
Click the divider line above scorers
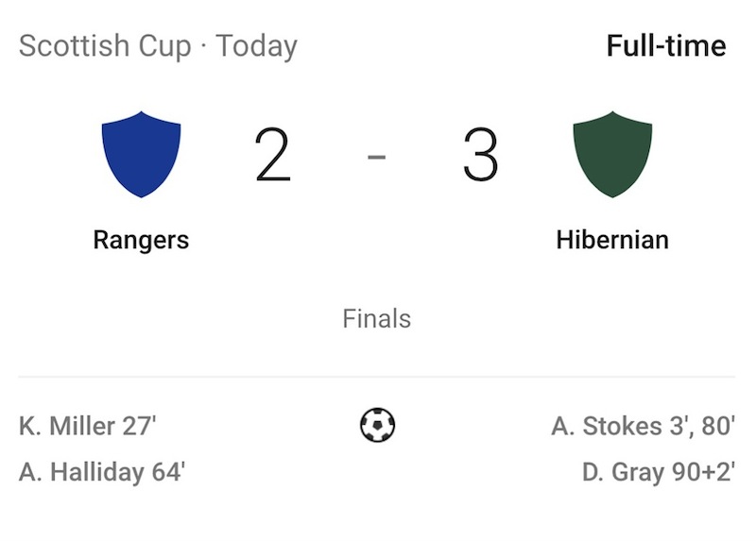(376, 376)
